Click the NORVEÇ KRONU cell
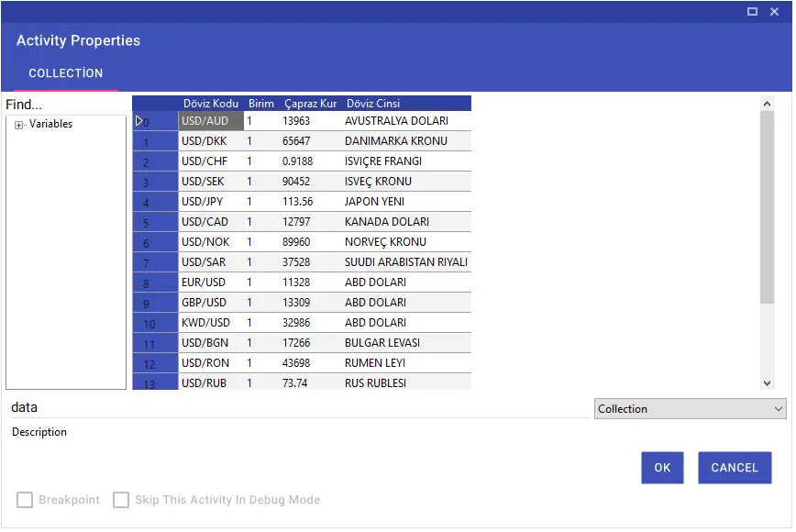 click(407, 243)
